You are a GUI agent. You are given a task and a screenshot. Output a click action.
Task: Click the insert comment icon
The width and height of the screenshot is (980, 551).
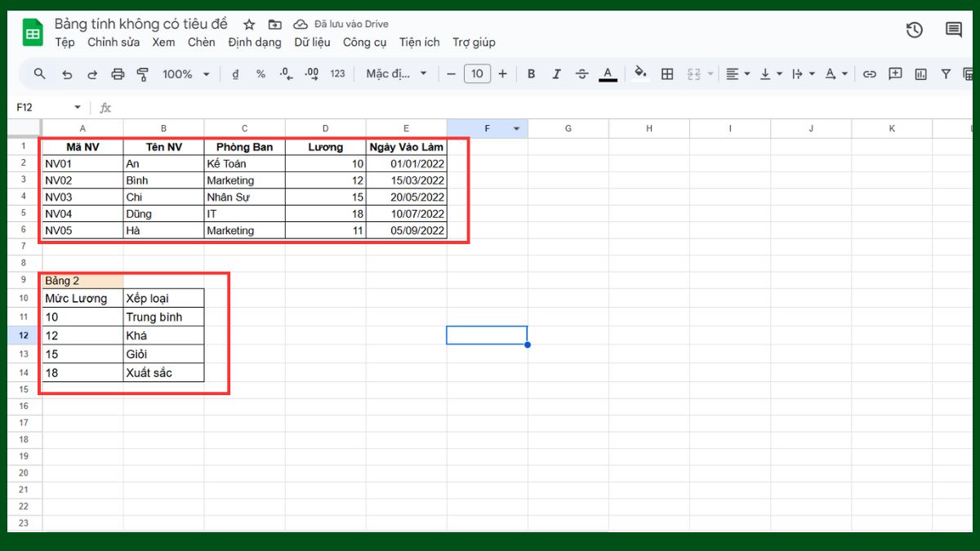(895, 73)
